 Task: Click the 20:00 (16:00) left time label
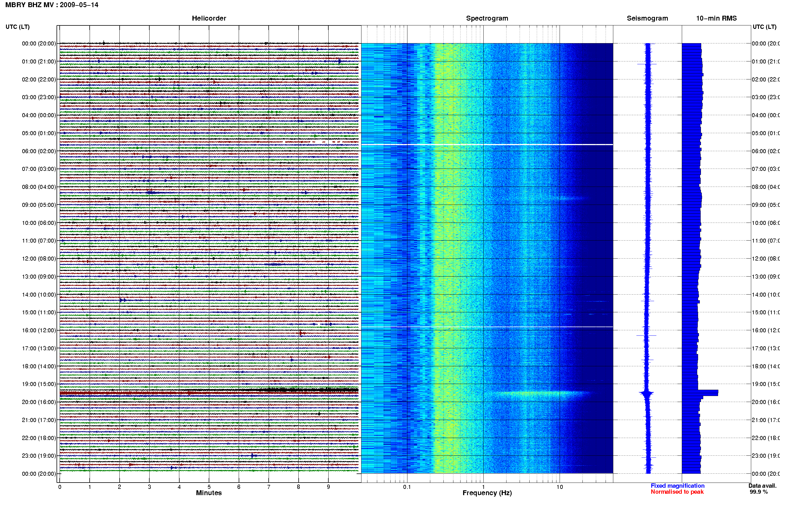(x=39, y=402)
